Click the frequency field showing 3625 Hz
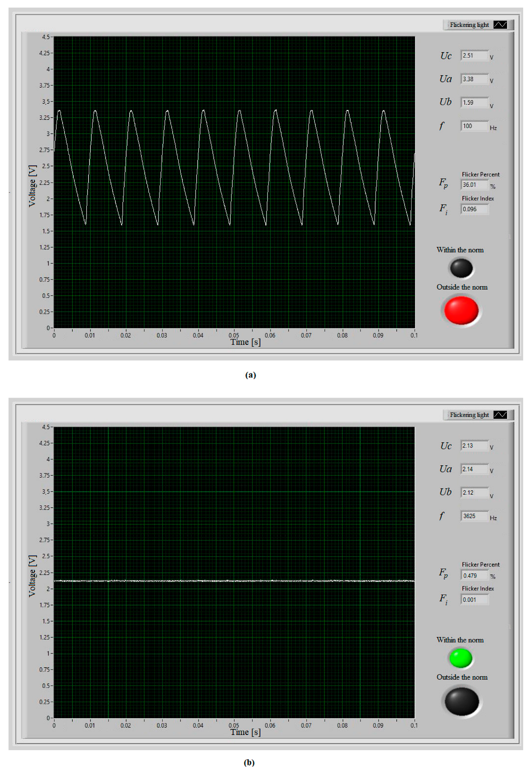Viewport: 532px width, 771px height. pos(474,516)
